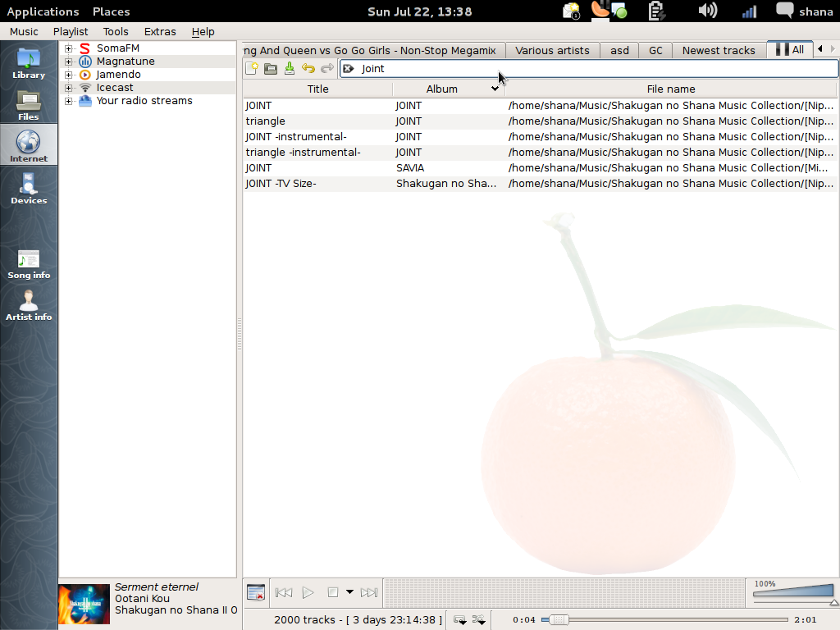
Task: Expand the Magnatune tree node
Action: 69,62
